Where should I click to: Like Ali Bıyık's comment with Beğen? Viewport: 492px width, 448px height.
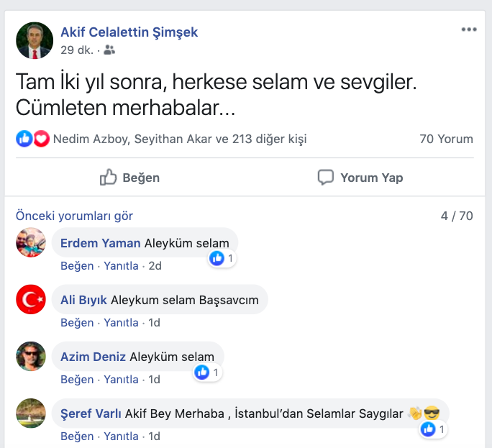point(77,323)
